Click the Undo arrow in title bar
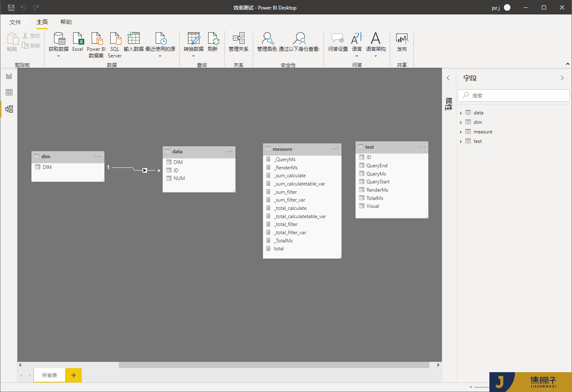Viewport: 572px width, 392px height. coord(24,7)
